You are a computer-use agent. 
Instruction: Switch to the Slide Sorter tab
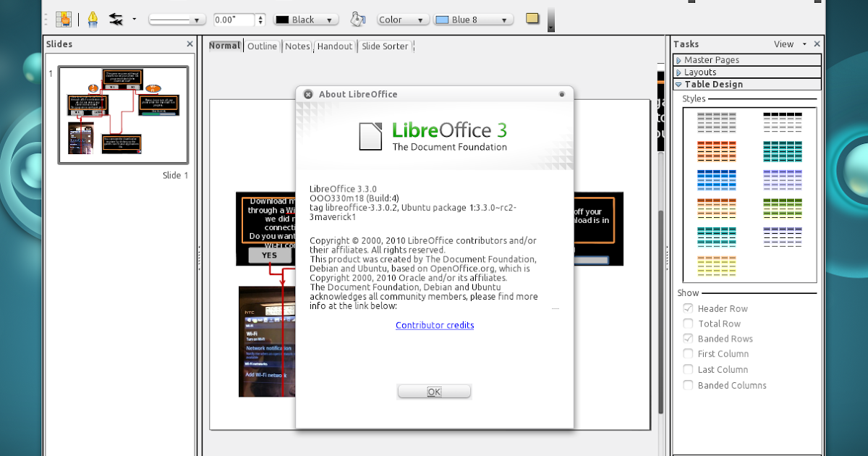click(x=385, y=46)
